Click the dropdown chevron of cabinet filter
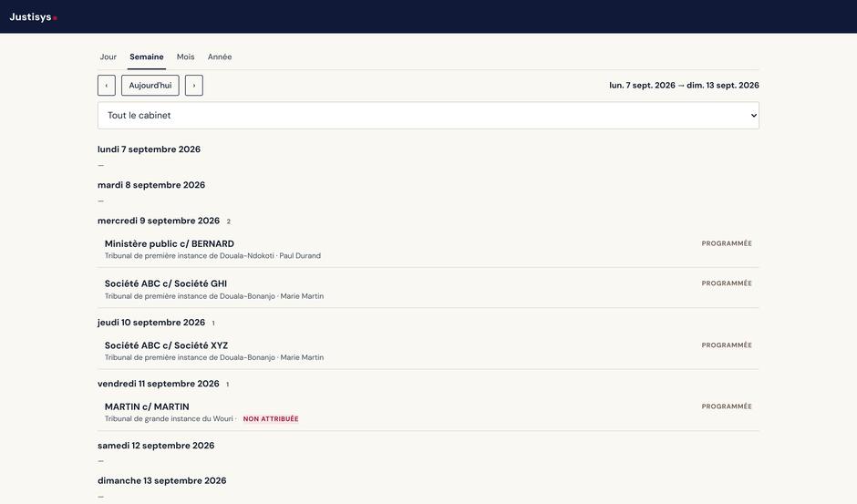This screenshot has height=504, width=857. (x=753, y=116)
